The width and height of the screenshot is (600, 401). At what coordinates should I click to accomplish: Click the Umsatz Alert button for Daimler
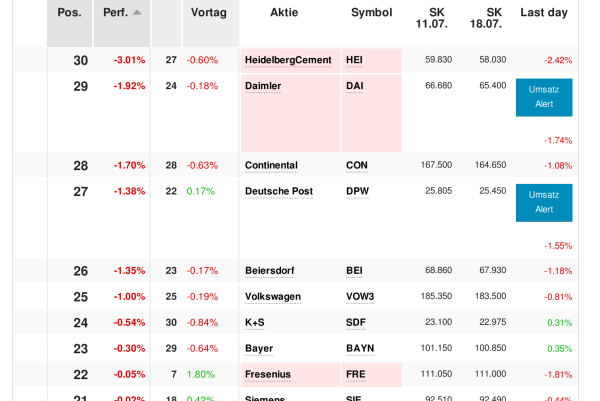544,98
